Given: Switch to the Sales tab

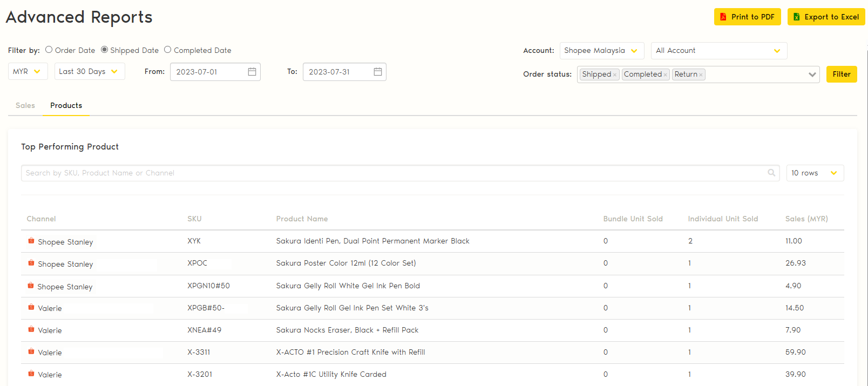Looking at the screenshot, I should click(25, 105).
